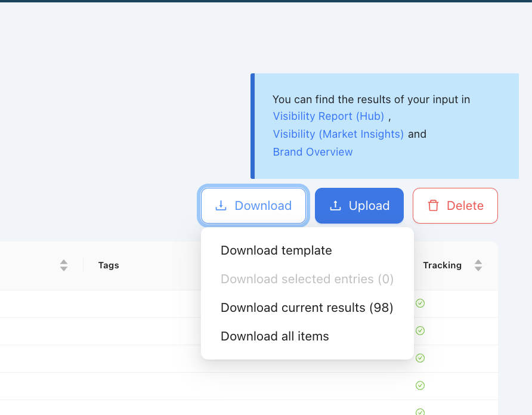Image resolution: width=532 pixels, height=415 pixels.
Task: Click the Tags column header
Action: [109, 265]
